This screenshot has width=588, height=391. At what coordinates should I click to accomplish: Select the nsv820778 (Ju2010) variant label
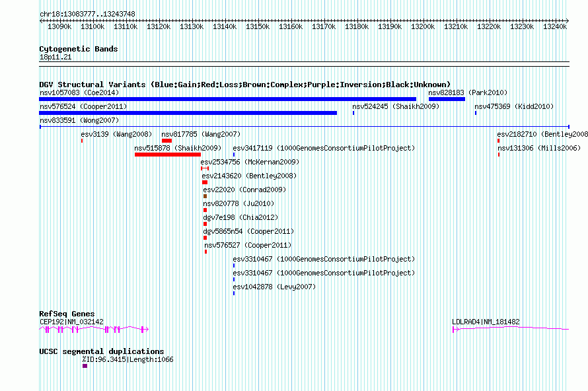pyautogui.click(x=239, y=203)
